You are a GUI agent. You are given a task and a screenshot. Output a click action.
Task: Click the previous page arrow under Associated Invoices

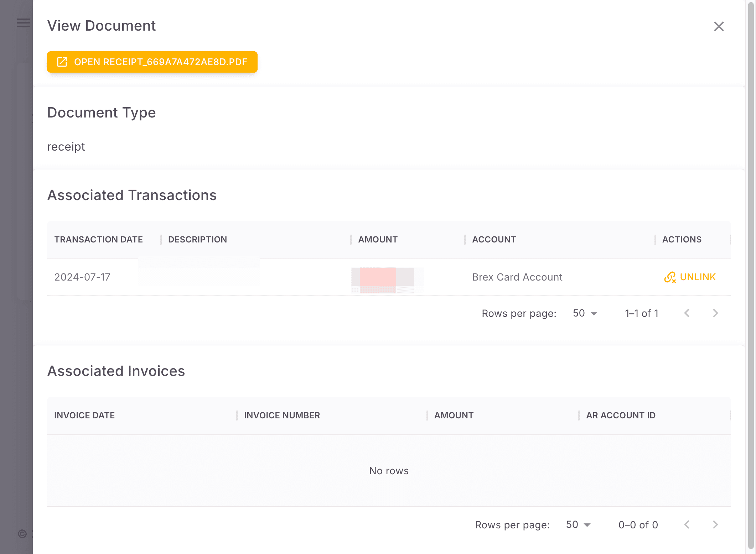tap(687, 524)
